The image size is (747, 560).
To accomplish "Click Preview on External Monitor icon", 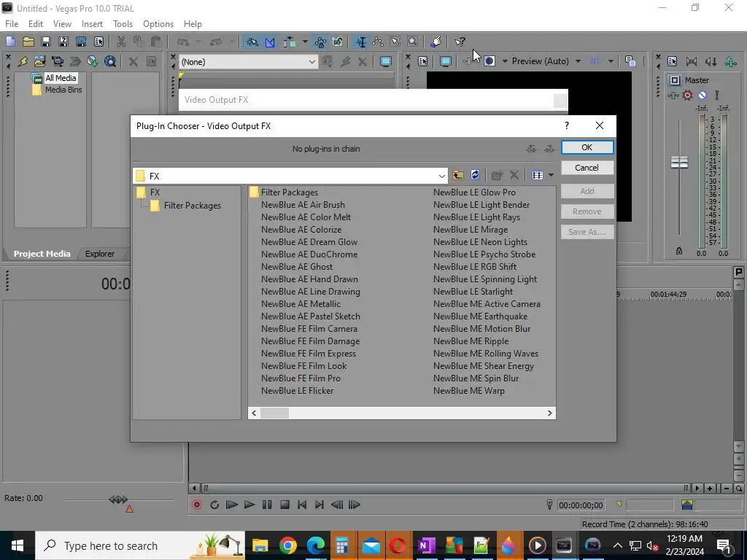I will pos(446,61).
